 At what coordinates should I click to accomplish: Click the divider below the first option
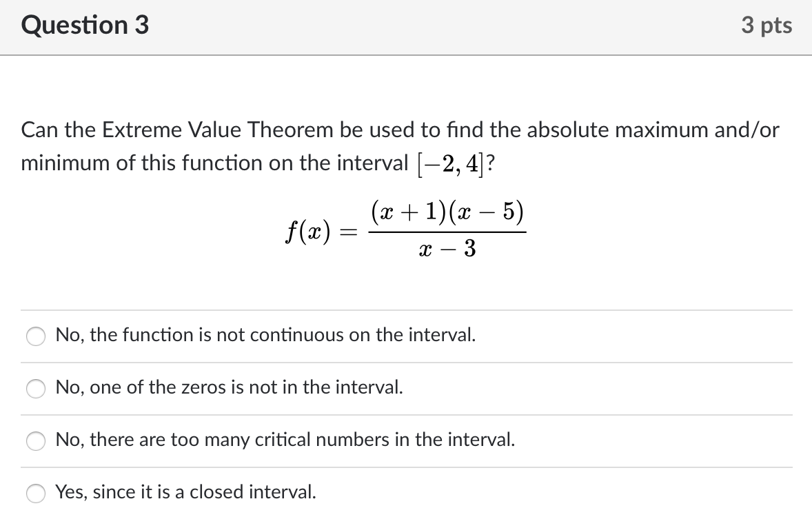coord(406,361)
